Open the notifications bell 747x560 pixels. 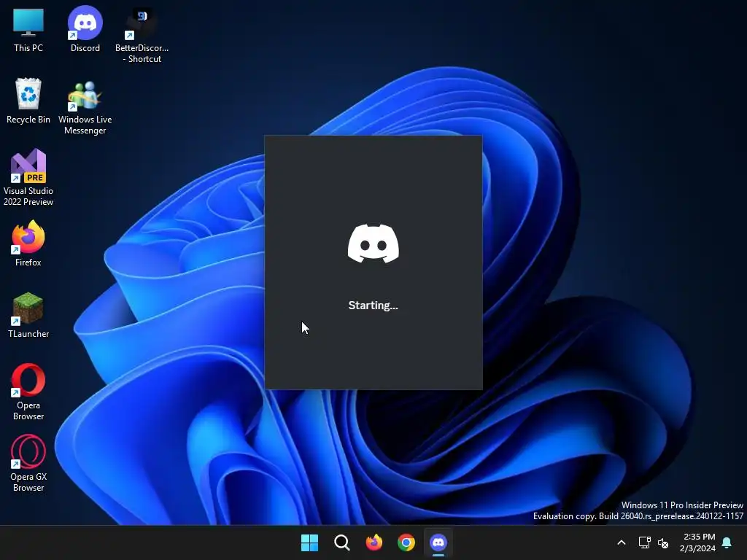tap(727, 542)
